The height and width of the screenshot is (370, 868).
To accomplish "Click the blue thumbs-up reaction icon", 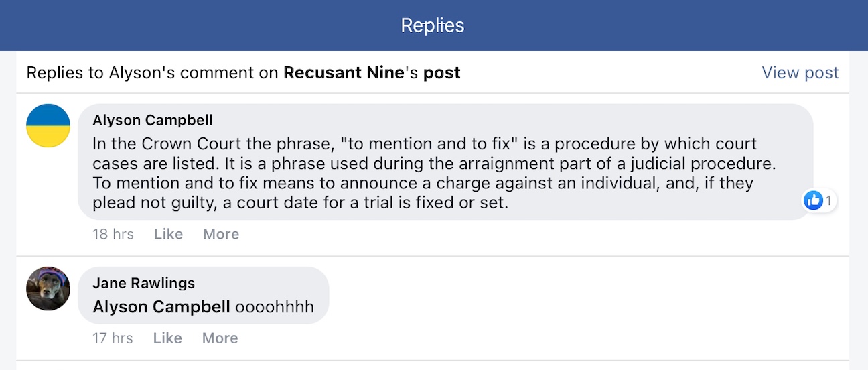I will (813, 200).
